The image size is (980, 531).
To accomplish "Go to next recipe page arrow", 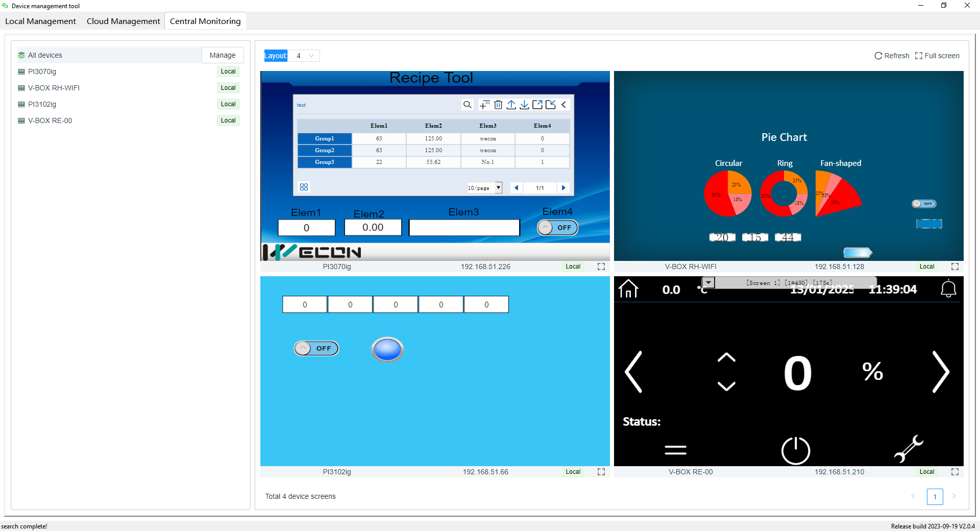I will (x=563, y=188).
